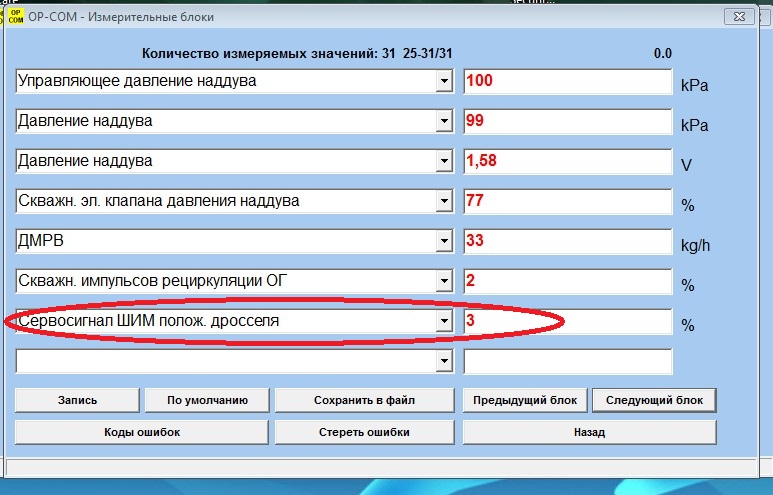Click value field showing 1,58 V

[x=568, y=161]
